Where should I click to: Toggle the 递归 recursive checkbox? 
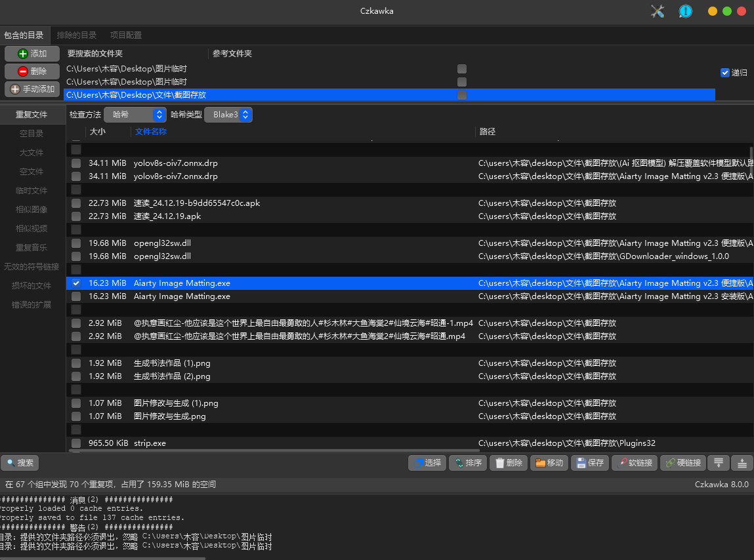click(x=725, y=73)
